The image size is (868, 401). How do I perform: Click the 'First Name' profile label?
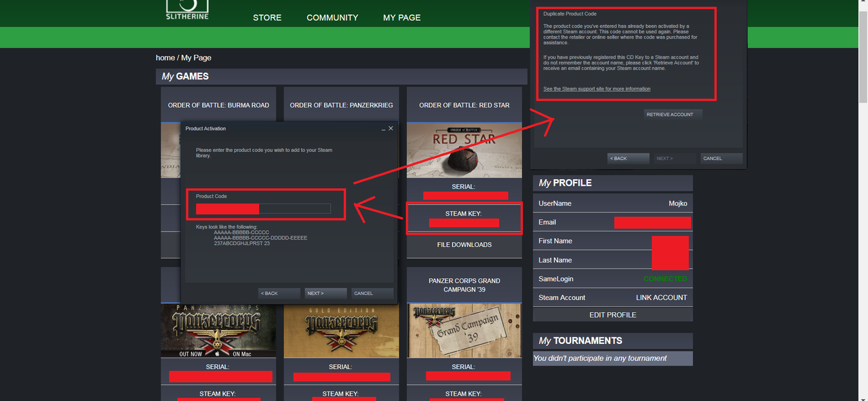click(555, 241)
